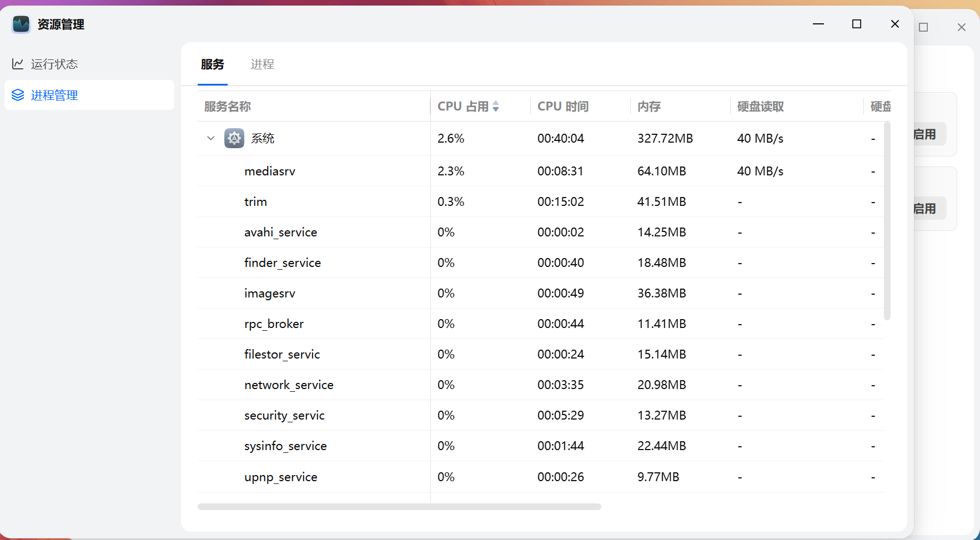The width and height of the screenshot is (980, 540).
Task: Click the 00:03:35 CPU time for network_service
Action: point(561,385)
